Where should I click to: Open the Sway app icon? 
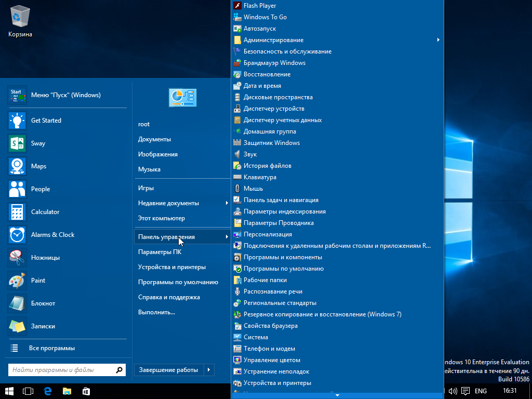[x=17, y=143]
